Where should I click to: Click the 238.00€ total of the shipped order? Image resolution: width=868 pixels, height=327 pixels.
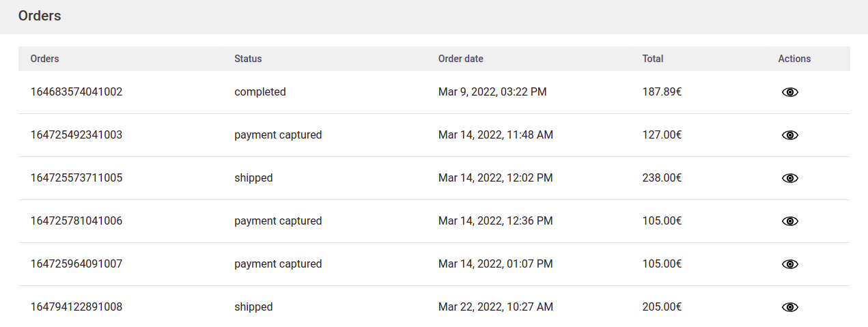[662, 177]
